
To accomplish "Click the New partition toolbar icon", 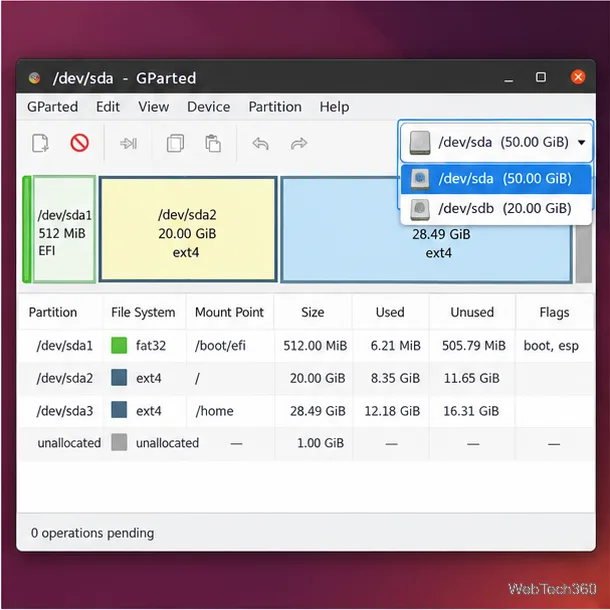I will tap(40, 143).
